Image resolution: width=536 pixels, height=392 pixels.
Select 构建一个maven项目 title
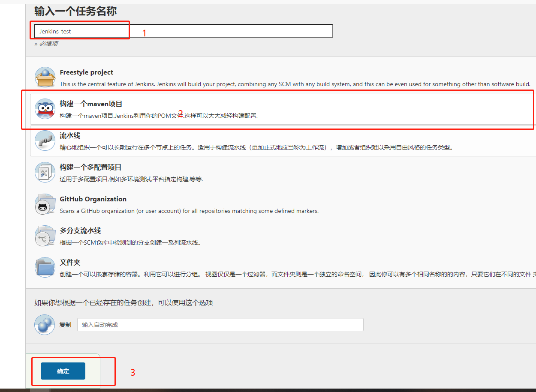(x=91, y=104)
